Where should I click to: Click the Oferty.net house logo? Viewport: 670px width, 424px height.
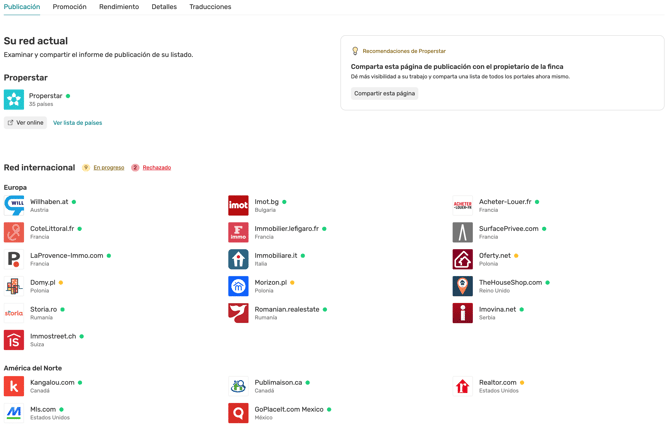(x=462, y=259)
